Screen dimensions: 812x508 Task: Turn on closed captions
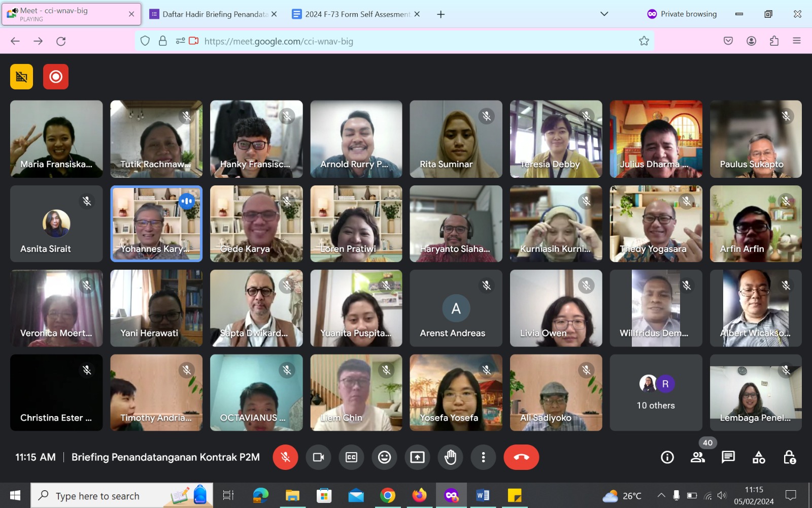pos(351,457)
